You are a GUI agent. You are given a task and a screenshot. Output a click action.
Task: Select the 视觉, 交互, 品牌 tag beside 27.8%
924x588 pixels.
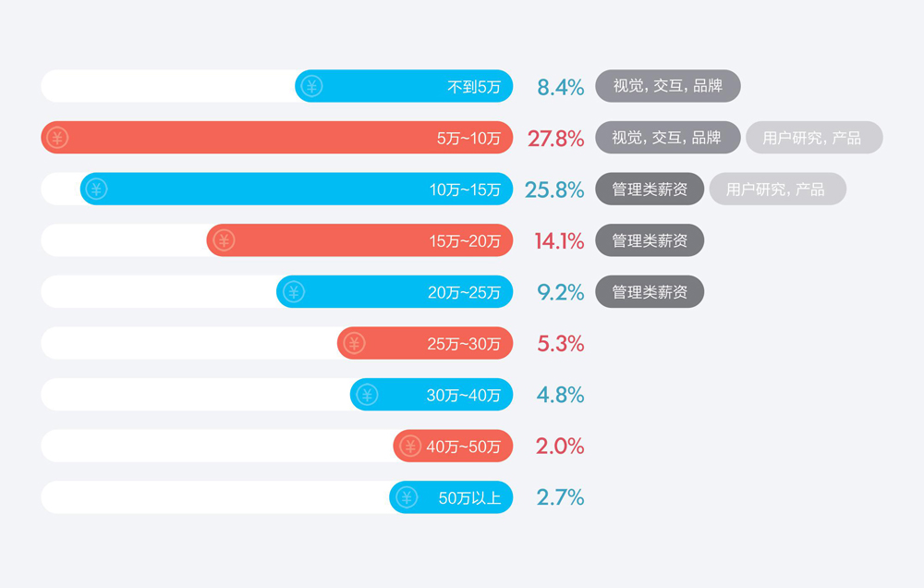pyautogui.click(x=668, y=138)
